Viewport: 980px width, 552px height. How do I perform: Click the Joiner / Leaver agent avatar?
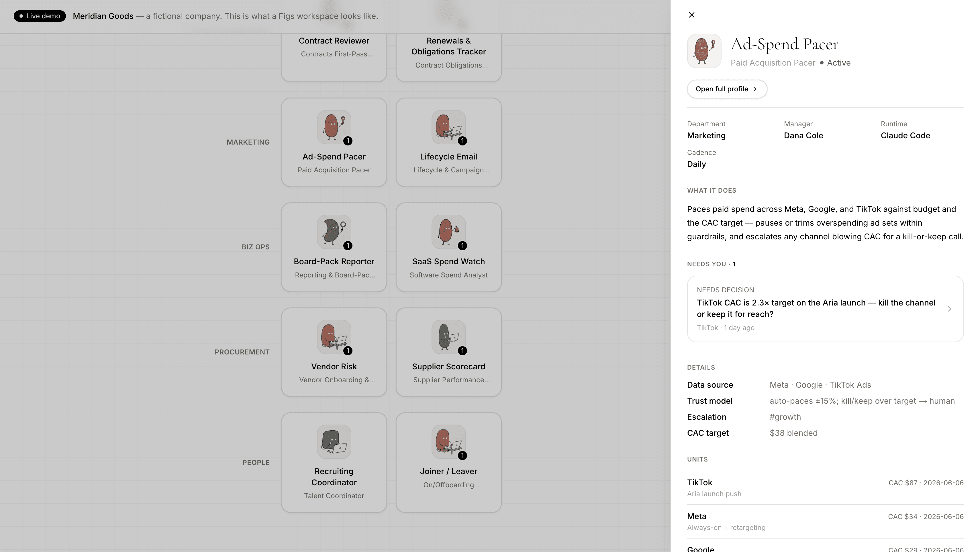(x=448, y=442)
